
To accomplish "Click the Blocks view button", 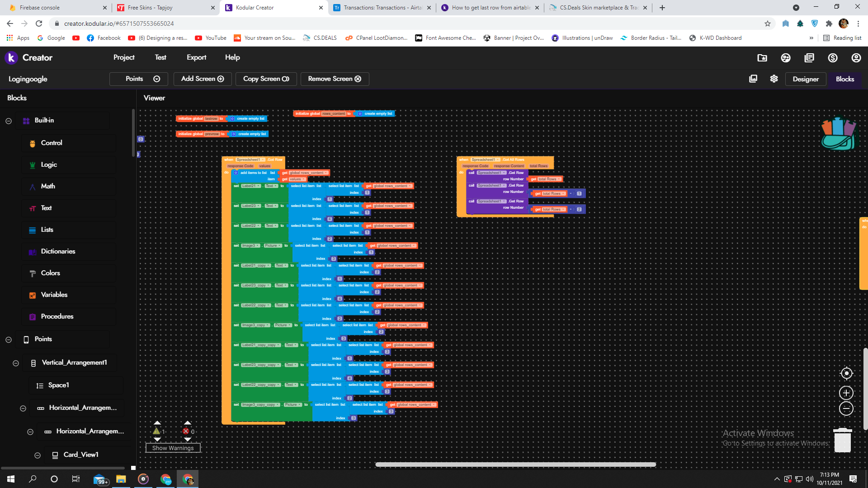I will tap(844, 79).
